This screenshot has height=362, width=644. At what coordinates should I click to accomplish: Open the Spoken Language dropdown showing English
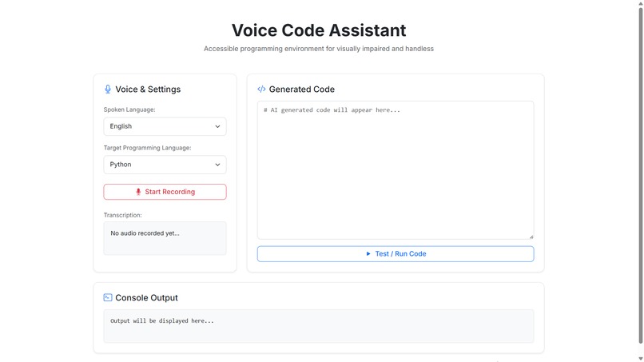[x=165, y=126]
